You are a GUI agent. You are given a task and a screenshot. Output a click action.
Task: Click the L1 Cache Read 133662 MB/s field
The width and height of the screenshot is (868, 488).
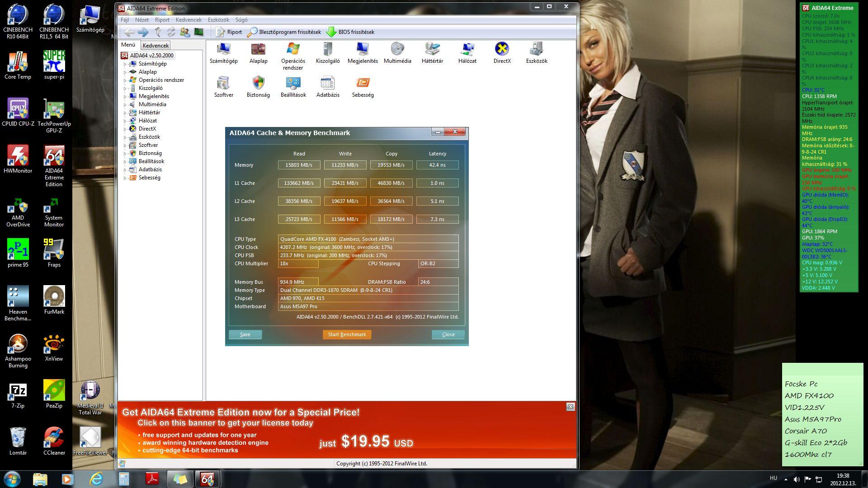[x=299, y=183]
